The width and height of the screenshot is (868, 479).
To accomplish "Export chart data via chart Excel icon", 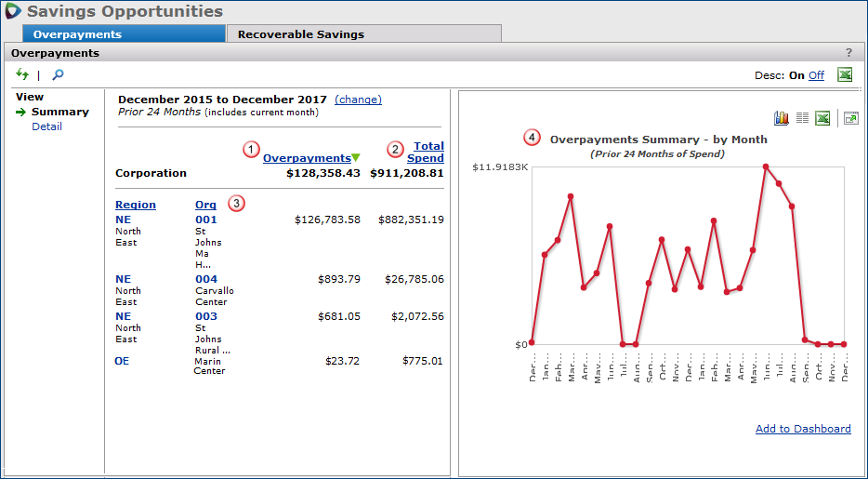I will pos(822,118).
